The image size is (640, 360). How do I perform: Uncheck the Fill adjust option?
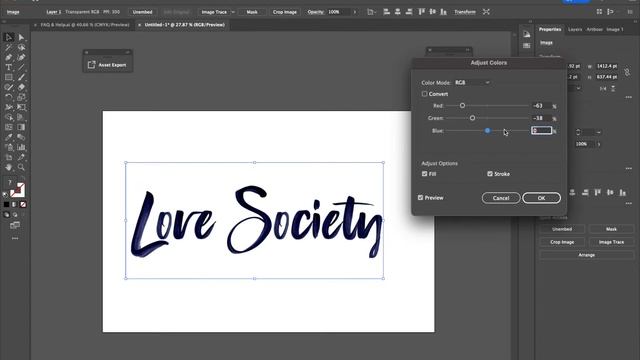point(424,174)
